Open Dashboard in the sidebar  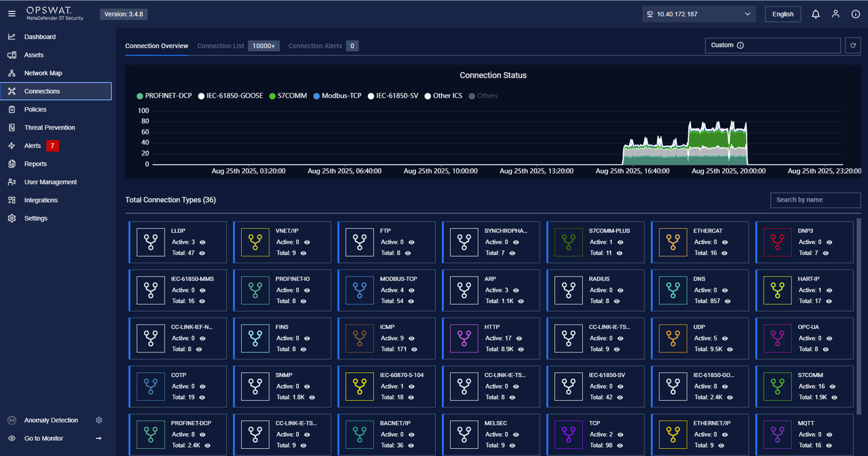56,37
